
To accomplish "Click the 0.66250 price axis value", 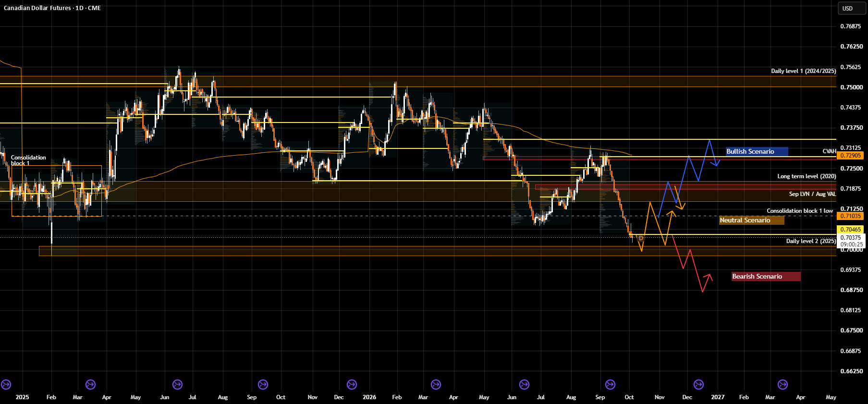I will pos(851,371).
